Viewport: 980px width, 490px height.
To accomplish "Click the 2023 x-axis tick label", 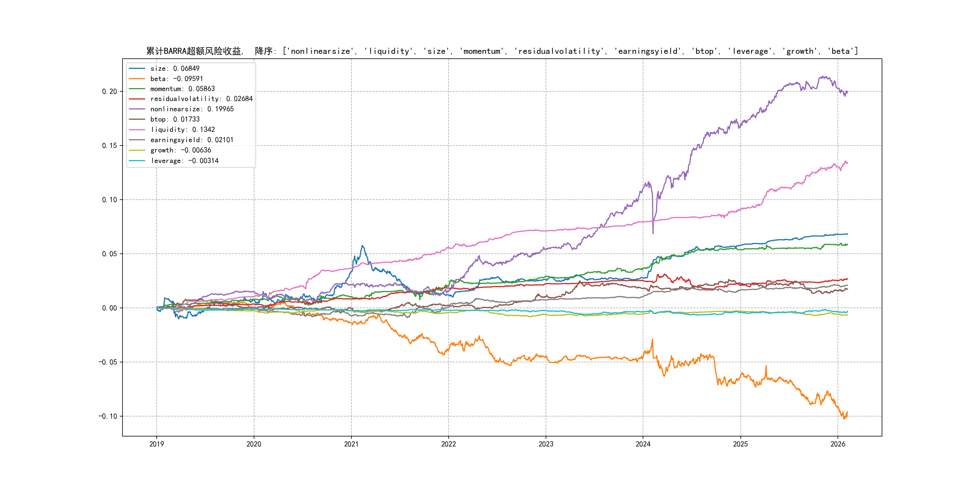I will point(546,444).
